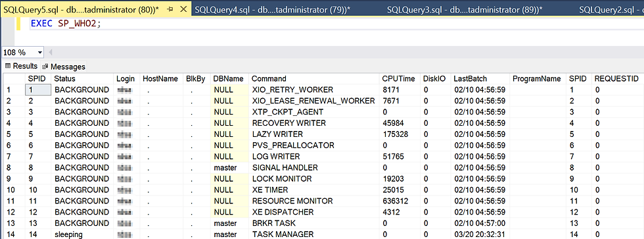
Task: Close the SQLQuery5.sql tab
Action: (x=183, y=9)
